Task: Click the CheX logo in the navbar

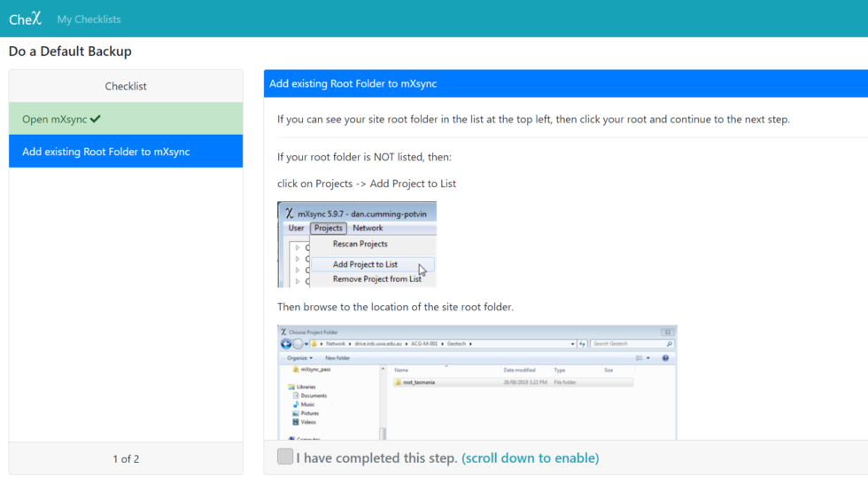Action: point(25,19)
